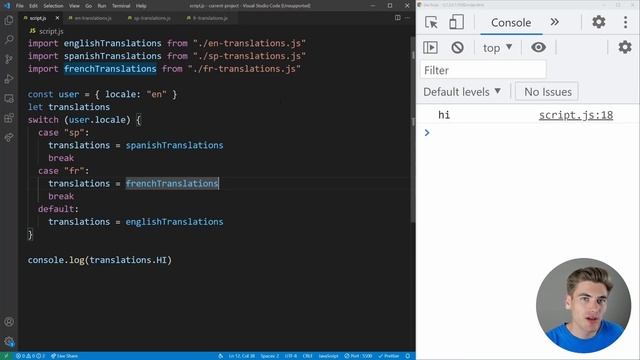Open the Source Control view
Screen dimensions: 640x360
[x=9, y=59]
